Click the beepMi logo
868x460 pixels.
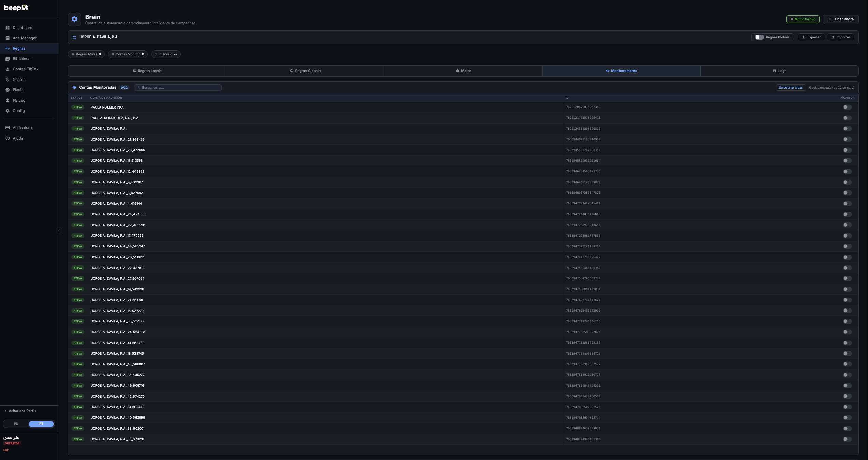[x=16, y=8]
